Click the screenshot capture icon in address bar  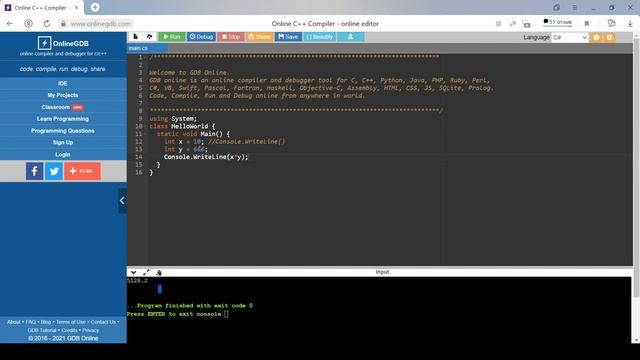click(x=527, y=24)
